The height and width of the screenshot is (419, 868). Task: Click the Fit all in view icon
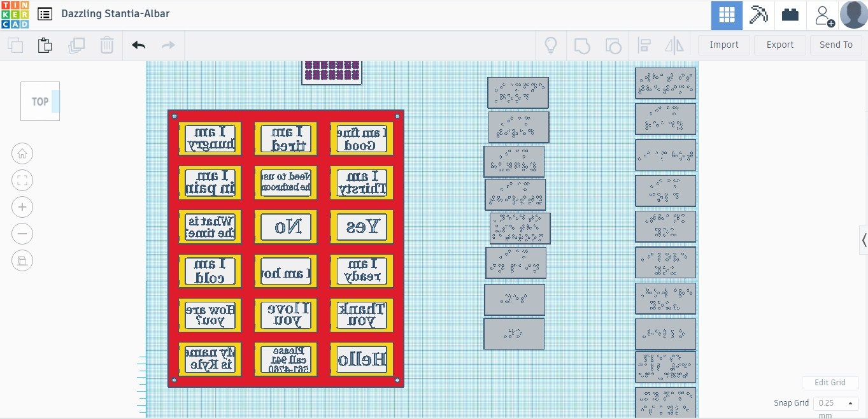click(x=22, y=180)
